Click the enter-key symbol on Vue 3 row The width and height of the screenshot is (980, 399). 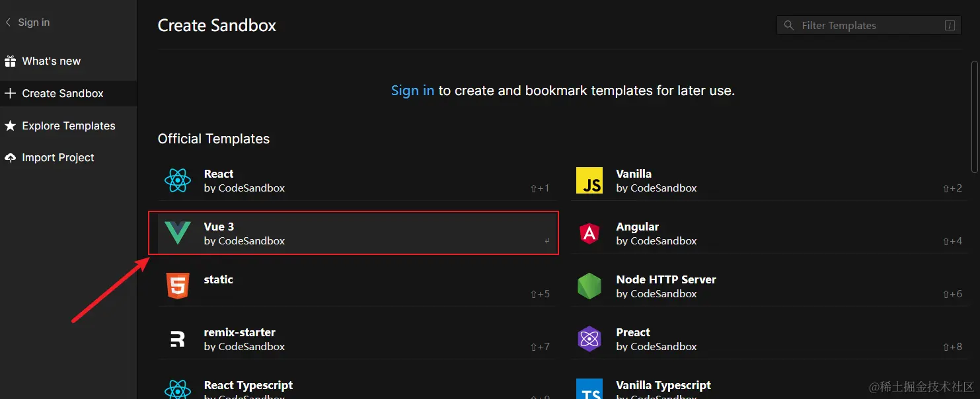547,241
